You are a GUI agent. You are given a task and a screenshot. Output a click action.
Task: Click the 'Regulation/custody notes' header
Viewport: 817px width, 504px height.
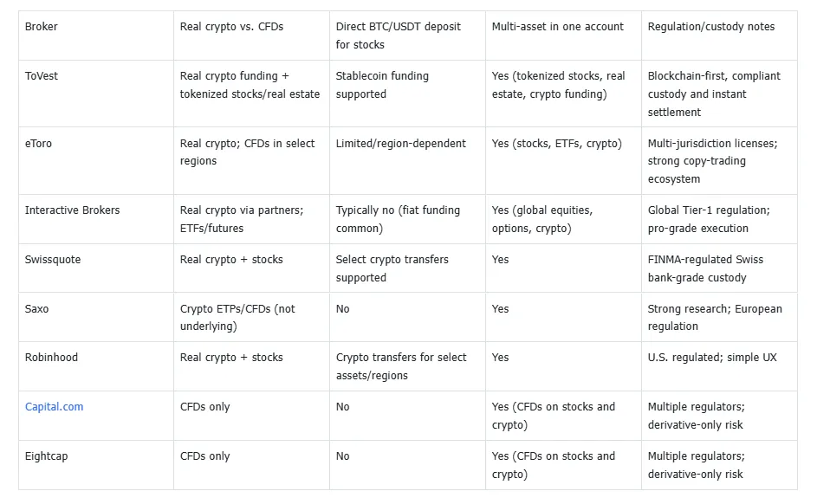point(710,27)
